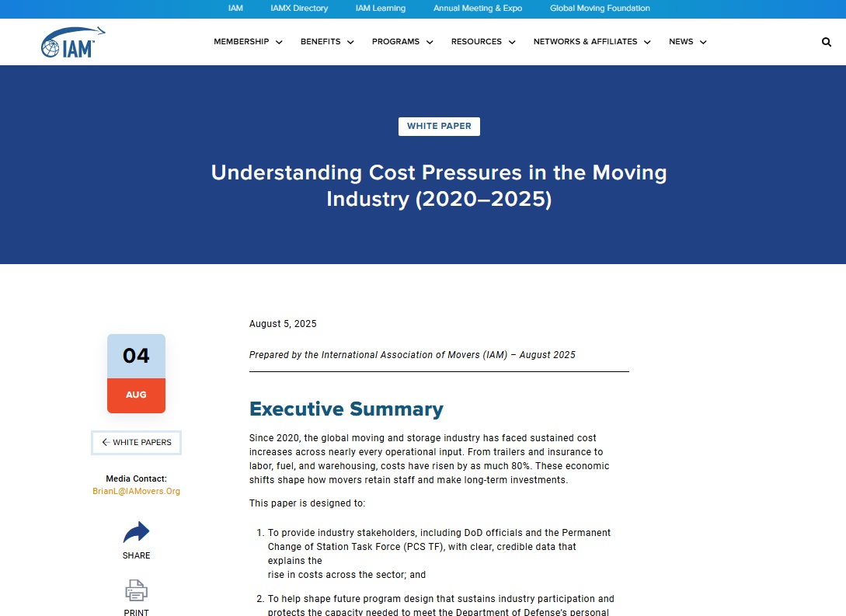Click the Annual Meeting & Expo link

pyautogui.click(x=477, y=9)
